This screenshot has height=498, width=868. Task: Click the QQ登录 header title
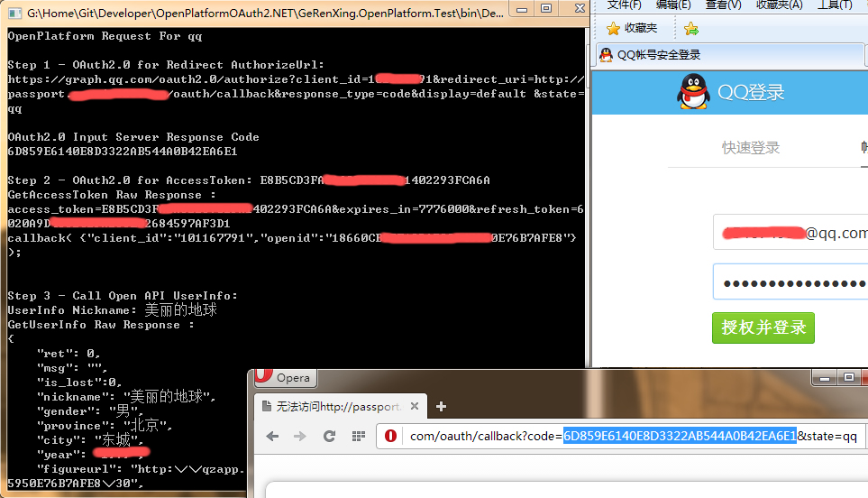tap(751, 92)
